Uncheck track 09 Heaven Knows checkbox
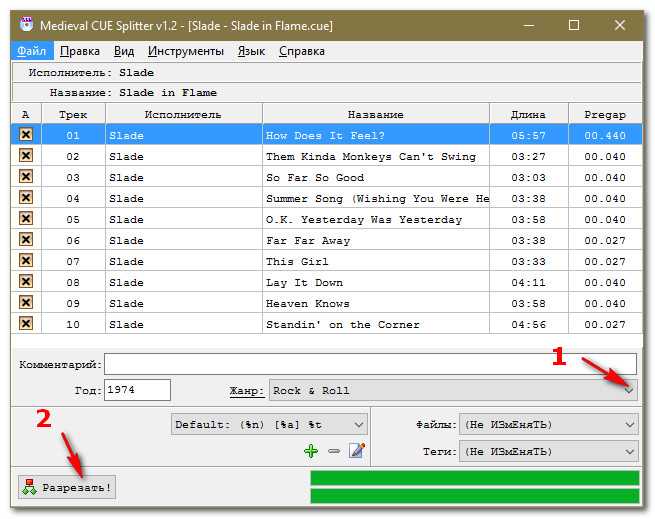The width and height of the screenshot is (655, 519). [x=26, y=302]
